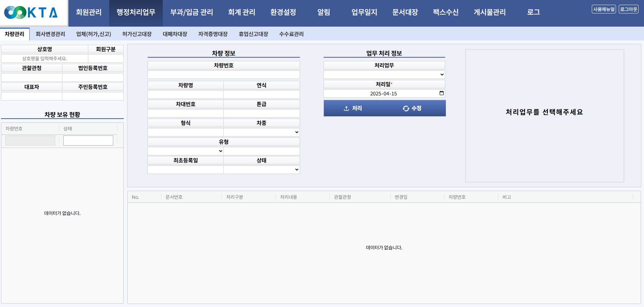Open the calendar picker for 처리일
The image size is (644, 307).
pyautogui.click(x=441, y=93)
